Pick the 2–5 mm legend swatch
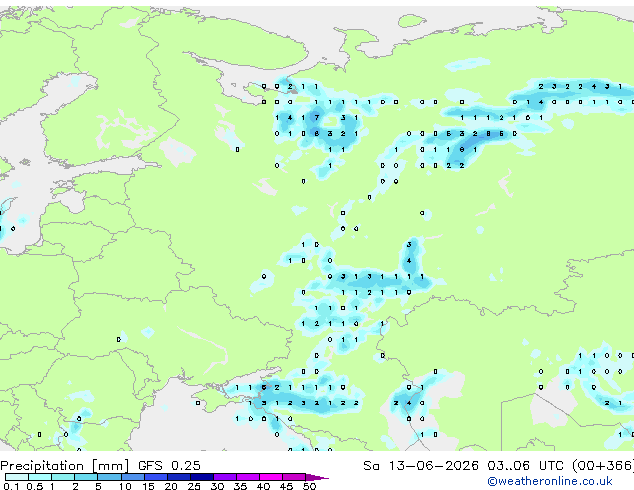 pos(86,477)
